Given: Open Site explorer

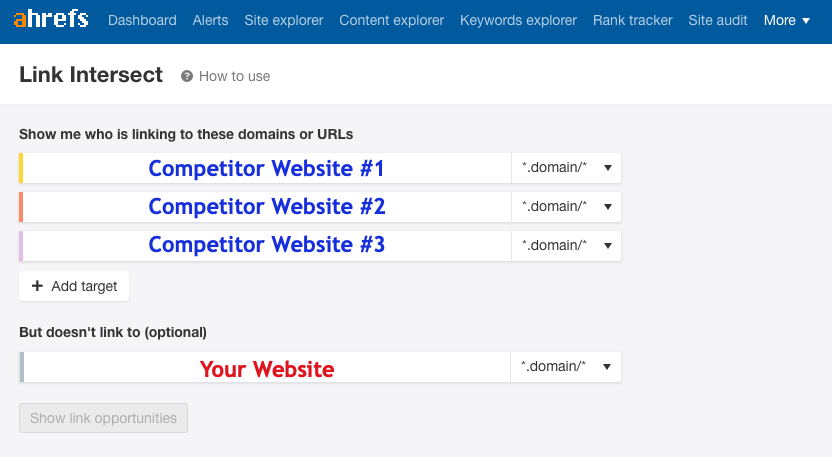Looking at the screenshot, I should (x=283, y=20).
